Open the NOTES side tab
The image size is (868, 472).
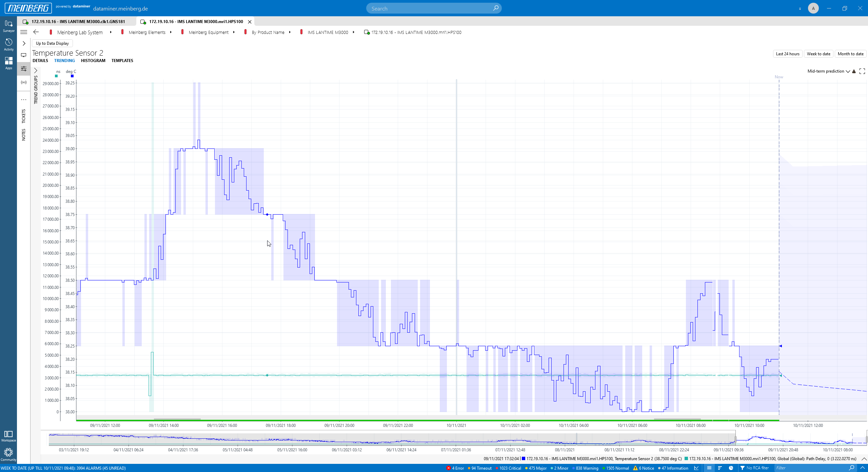[x=24, y=135]
